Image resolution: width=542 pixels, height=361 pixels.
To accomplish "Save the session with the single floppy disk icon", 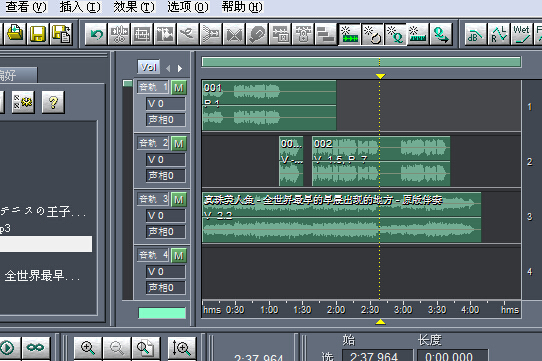I will pos(38,34).
